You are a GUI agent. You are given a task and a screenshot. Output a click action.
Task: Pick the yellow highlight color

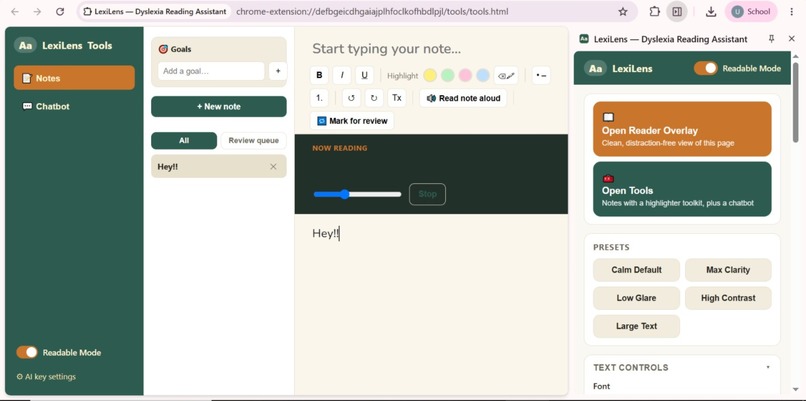point(430,76)
